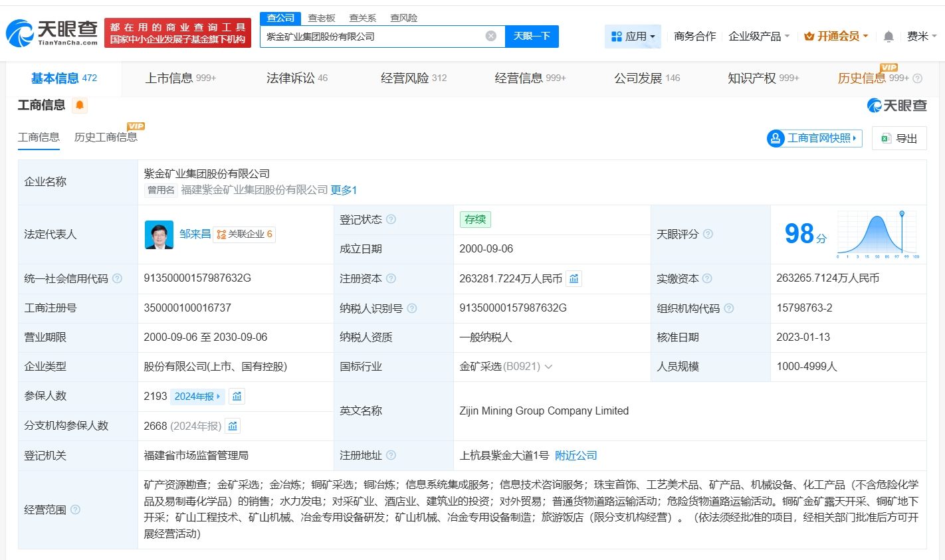945x560 pixels.
Task: Click help icon next to 统一社会信用代码
Action: (x=117, y=278)
